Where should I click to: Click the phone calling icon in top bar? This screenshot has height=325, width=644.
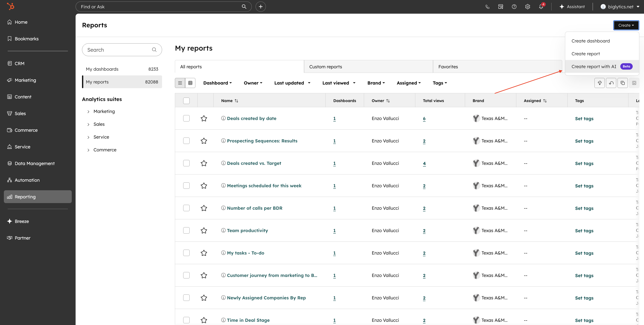pyautogui.click(x=487, y=7)
